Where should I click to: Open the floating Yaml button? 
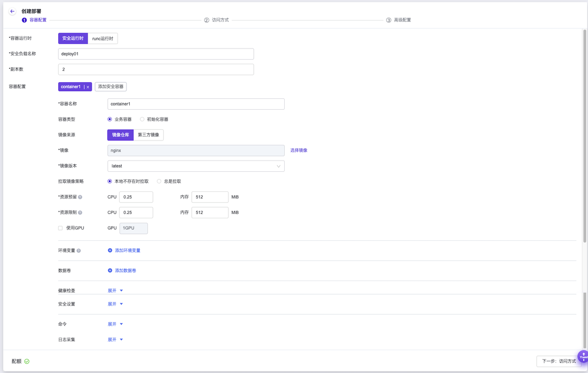coord(583,356)
